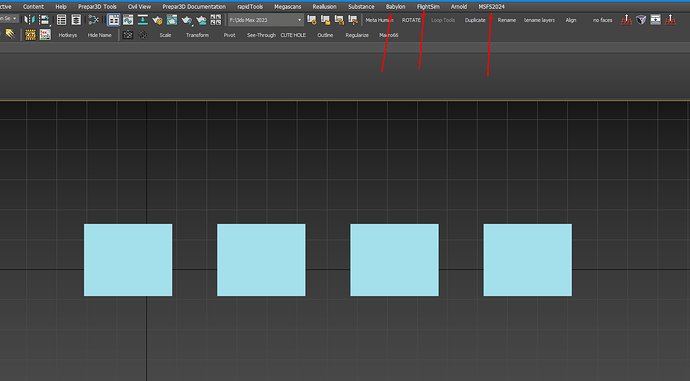Click the Duplicate button

475,20
